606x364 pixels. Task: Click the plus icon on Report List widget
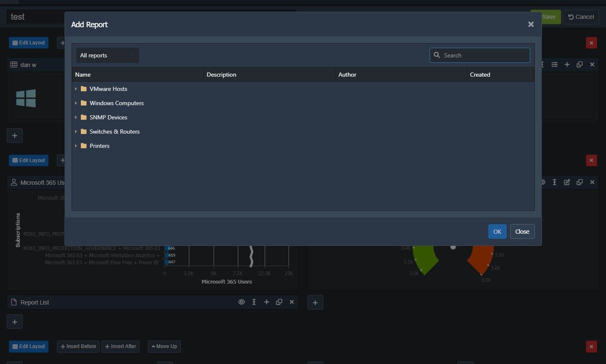pyautogui.click(x=266, y=302)
